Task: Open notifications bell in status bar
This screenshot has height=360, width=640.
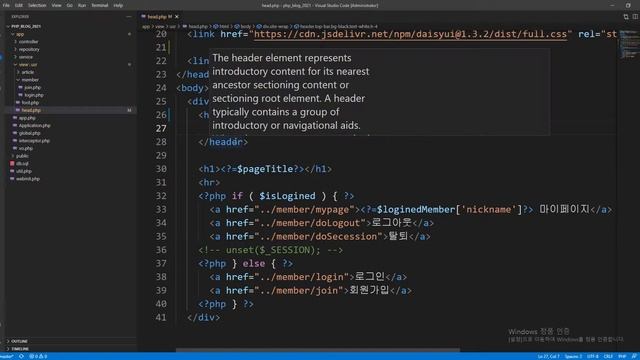Action: (x=634, y=356)
